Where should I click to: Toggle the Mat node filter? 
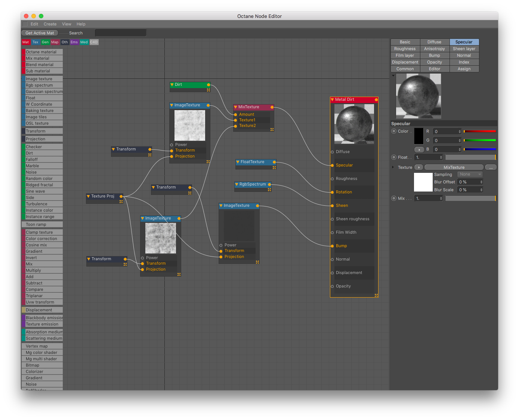(x=26, y=42)
